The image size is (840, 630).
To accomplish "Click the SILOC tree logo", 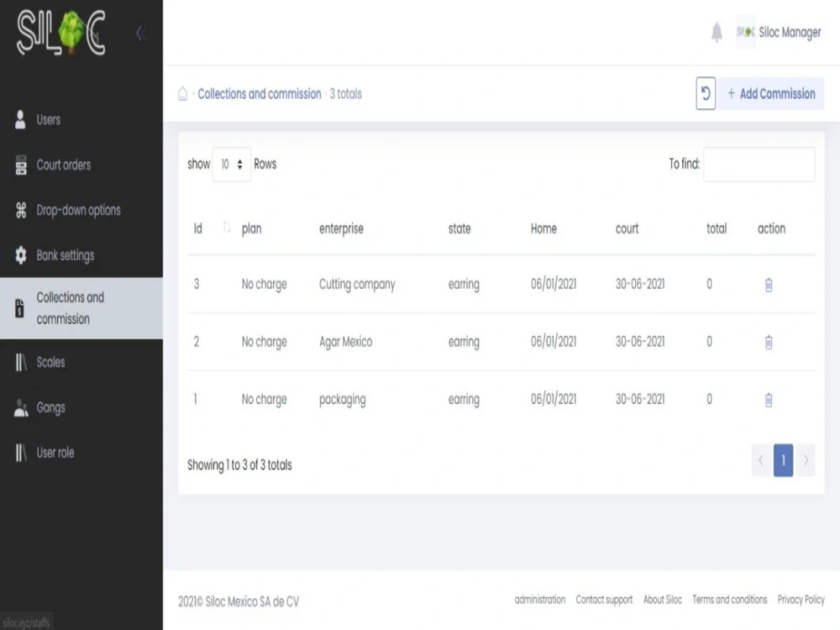I will (x=61, y=34).
